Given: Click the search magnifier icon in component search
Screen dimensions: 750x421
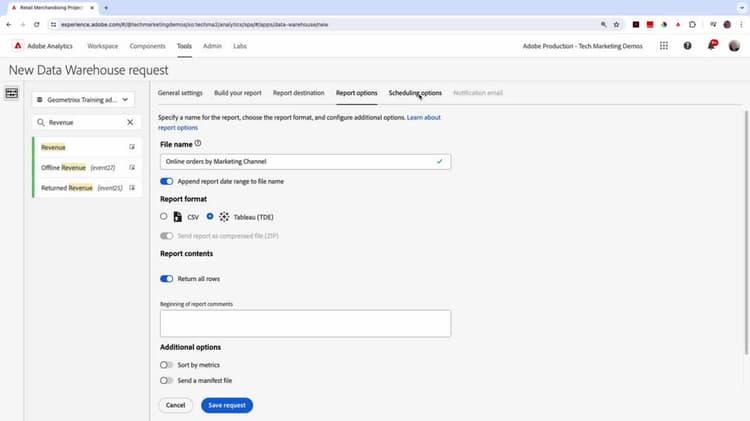Looking at the screenshot, I should (41, 122).
